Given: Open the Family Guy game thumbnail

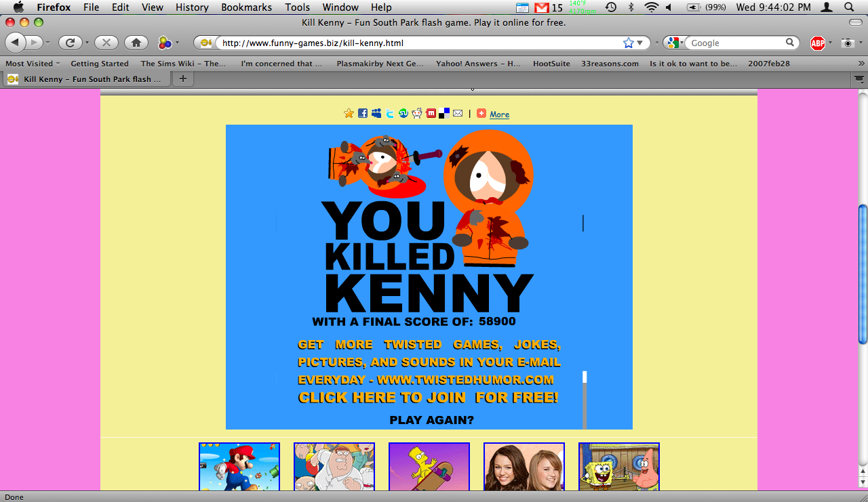Looking at the screenshot, I should click(334, 467).
